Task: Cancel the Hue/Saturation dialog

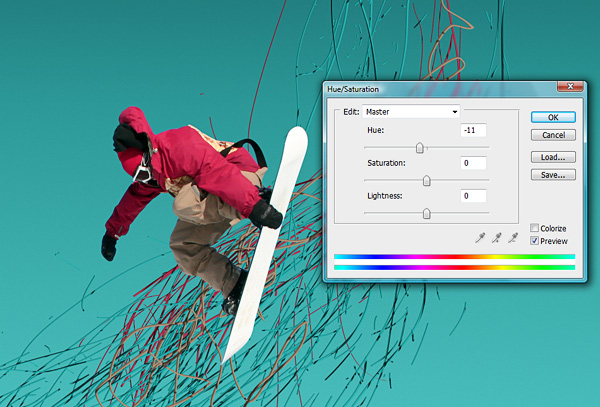Action: pos(553,135)
